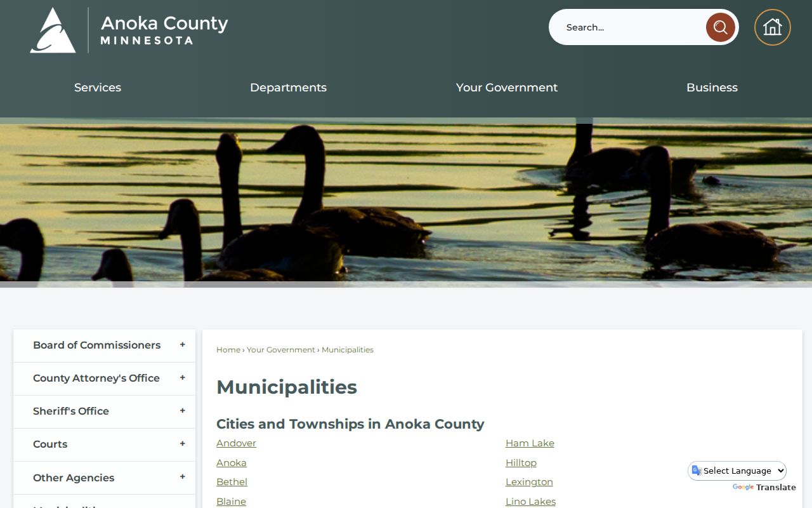Click the Anoka County triangle logo
The width and height of the screenshot is (812, 508).
53,30
